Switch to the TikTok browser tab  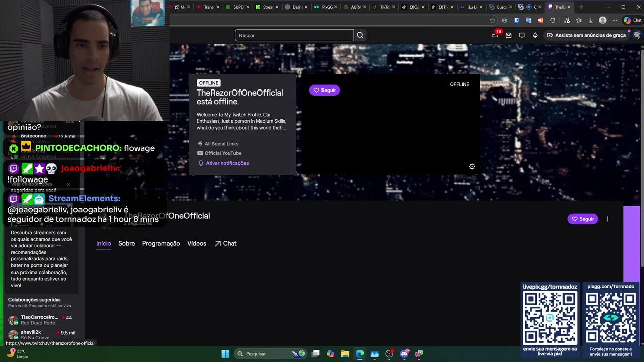(384, 7)
